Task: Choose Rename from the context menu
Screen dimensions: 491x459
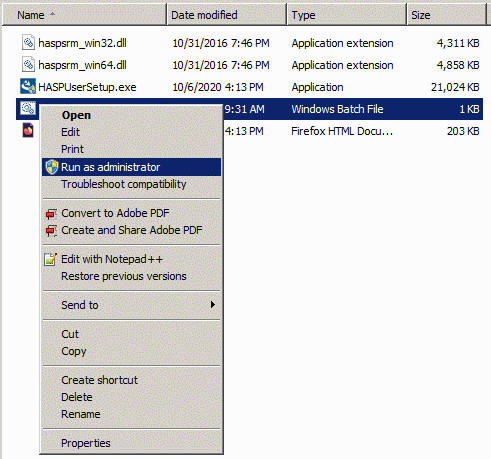Action: pyautogui.click(x=81, y=414)
